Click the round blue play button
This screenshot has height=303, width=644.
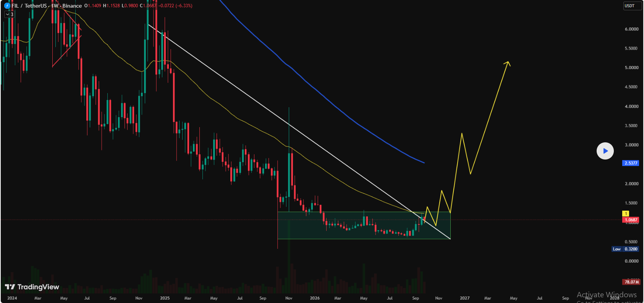coord(605,151)
